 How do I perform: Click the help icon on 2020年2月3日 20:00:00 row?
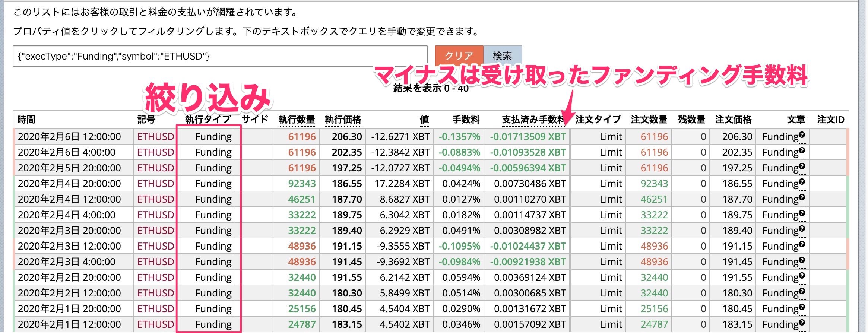802,228
